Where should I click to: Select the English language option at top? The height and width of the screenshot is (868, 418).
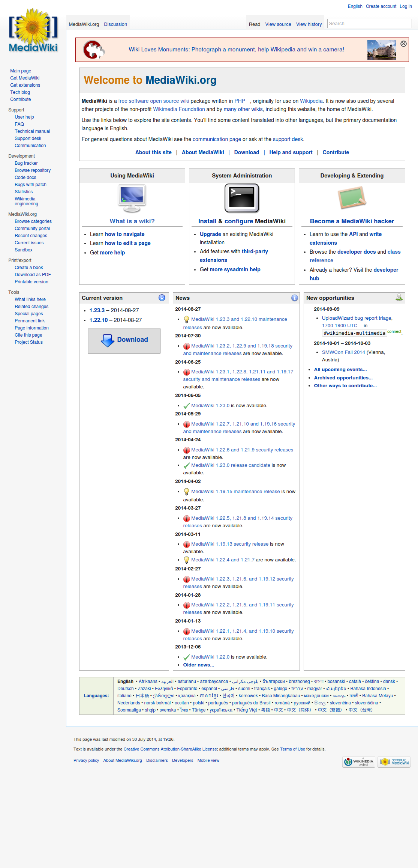coord(355,6)
